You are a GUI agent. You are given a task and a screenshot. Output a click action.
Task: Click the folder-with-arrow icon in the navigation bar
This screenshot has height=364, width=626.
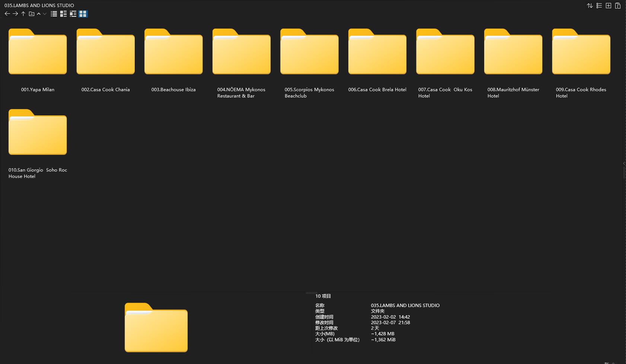pos(32,14)
